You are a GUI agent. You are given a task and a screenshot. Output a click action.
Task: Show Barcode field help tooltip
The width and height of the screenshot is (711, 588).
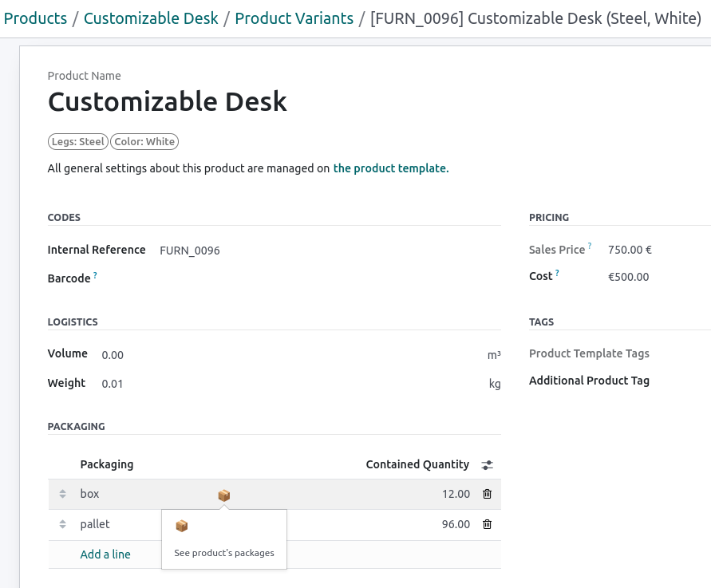pyautogui.click(x=96, y=275)
